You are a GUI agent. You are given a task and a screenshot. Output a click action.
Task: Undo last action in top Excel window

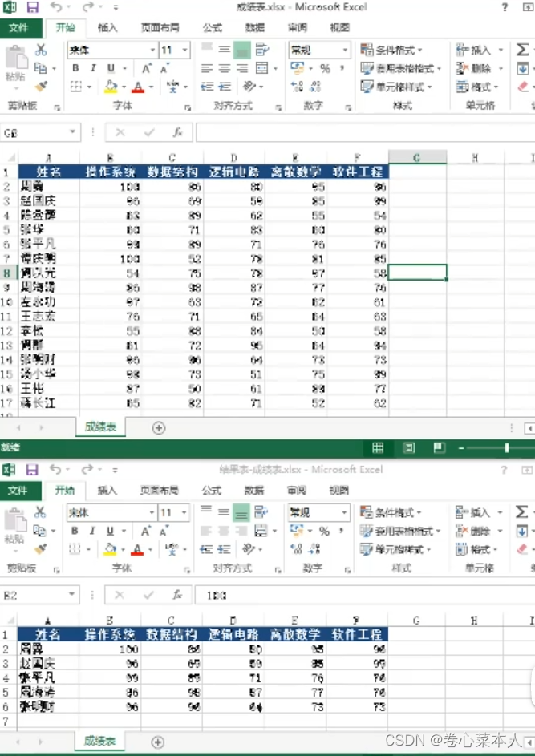coord(56,6)
